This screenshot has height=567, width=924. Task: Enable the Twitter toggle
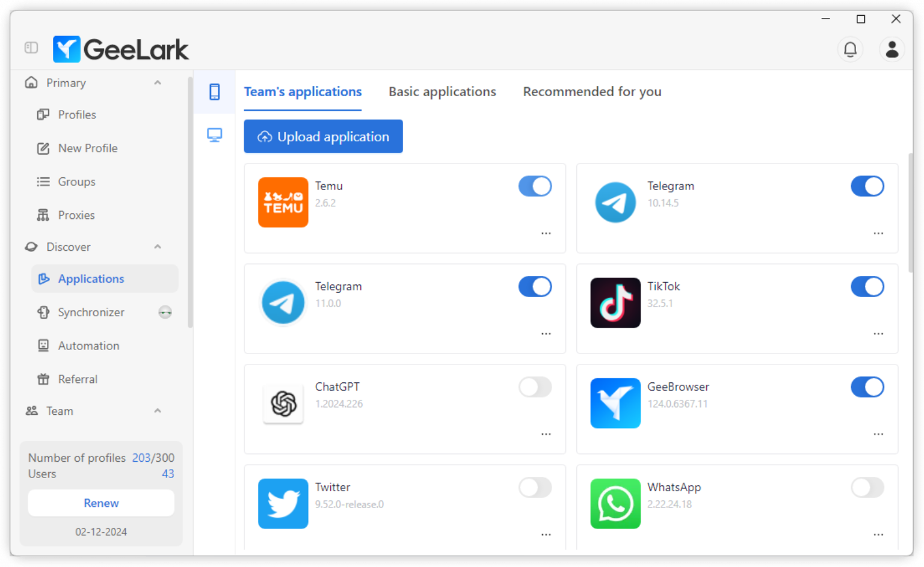click(535, 488)
